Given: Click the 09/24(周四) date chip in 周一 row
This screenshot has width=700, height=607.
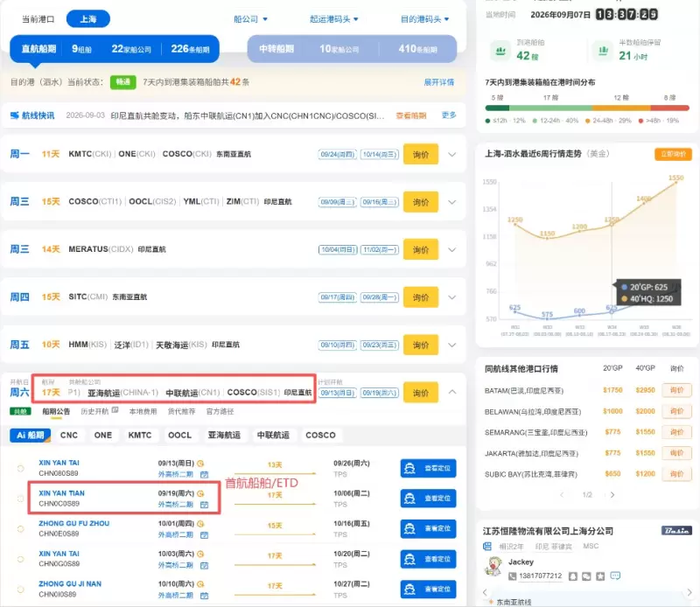Looking at the screenshot, I should (338, 155).
